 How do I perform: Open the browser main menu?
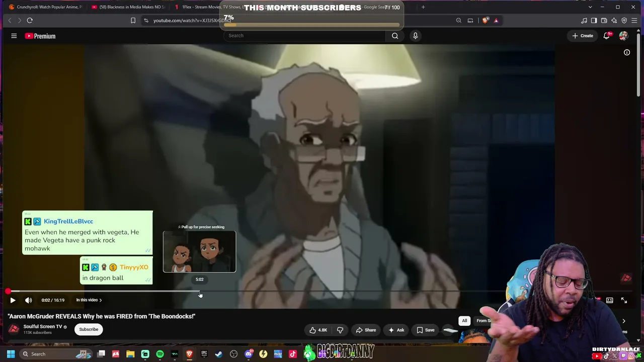click(x=634, y=21)
